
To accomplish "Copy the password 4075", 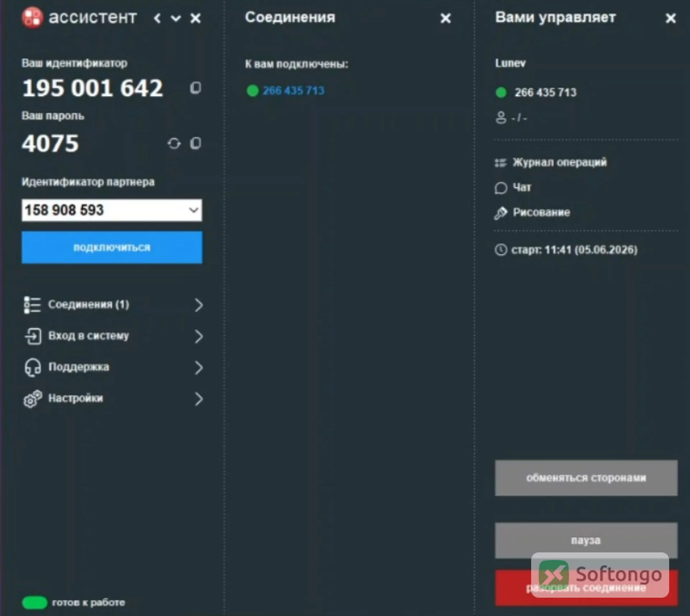I will pyautogui.click(x=195, y=143).
